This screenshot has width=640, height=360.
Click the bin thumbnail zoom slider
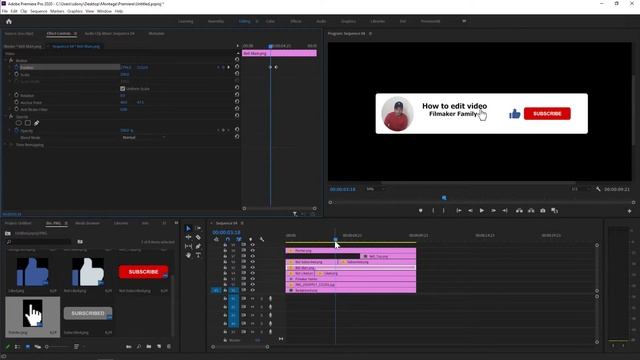pos(57,347)
